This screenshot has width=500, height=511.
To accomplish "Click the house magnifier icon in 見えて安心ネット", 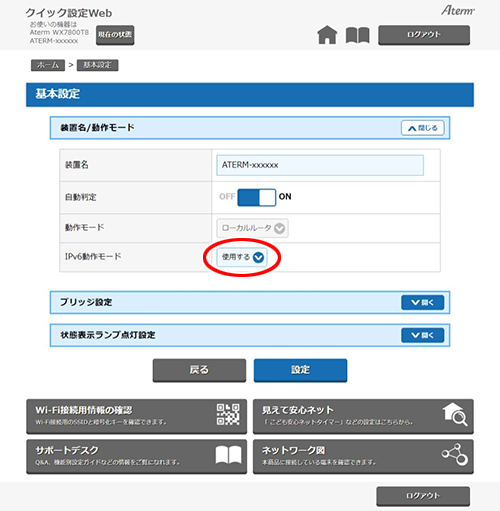I will coord(455,414).
